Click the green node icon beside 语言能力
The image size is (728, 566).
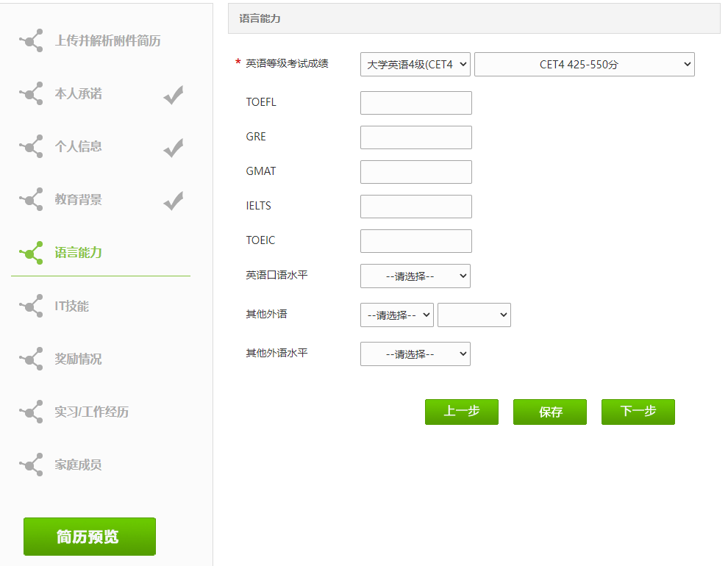point(31,252)
